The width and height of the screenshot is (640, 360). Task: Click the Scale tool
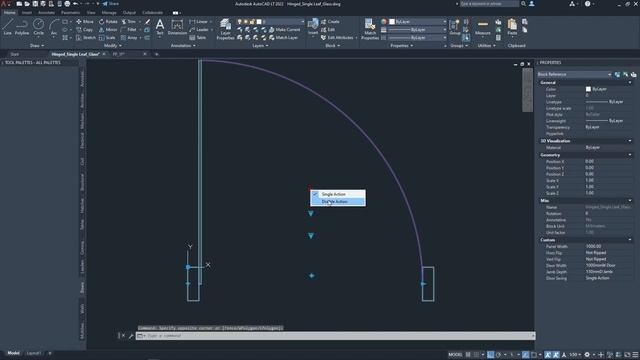(107, 38)
